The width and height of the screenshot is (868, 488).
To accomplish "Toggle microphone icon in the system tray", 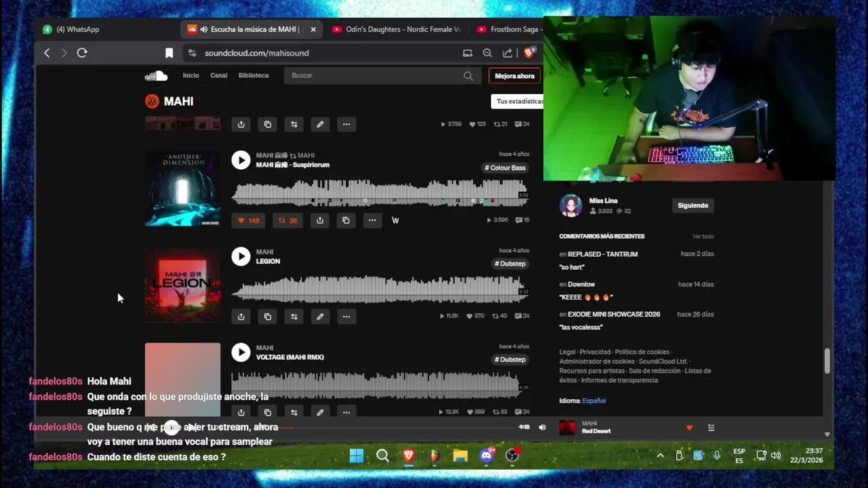I will pos(717,455).
